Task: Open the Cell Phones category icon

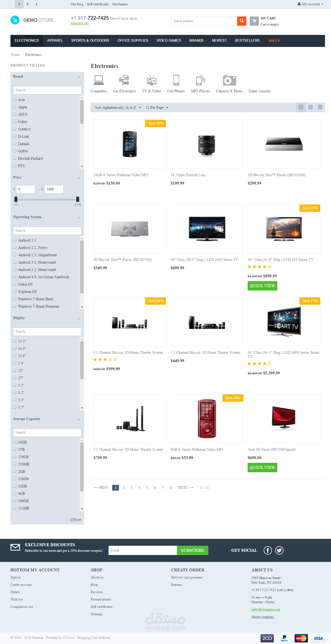Action: [176, 80]
